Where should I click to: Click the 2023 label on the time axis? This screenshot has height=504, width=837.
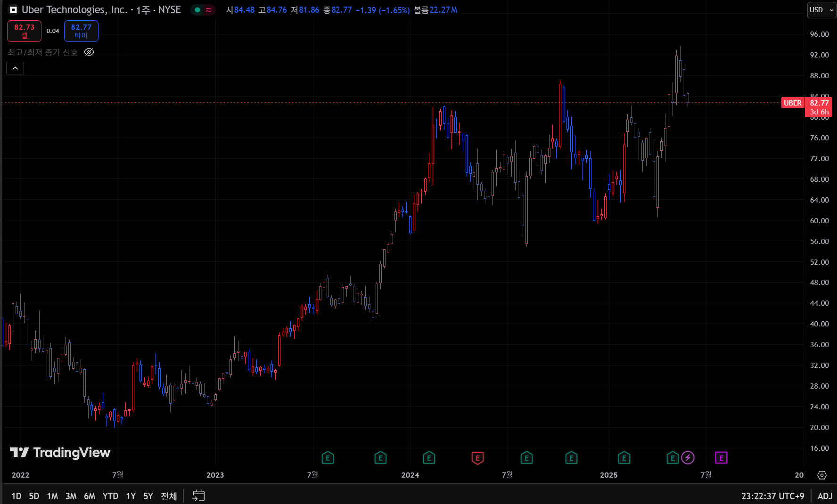point(215,475)
